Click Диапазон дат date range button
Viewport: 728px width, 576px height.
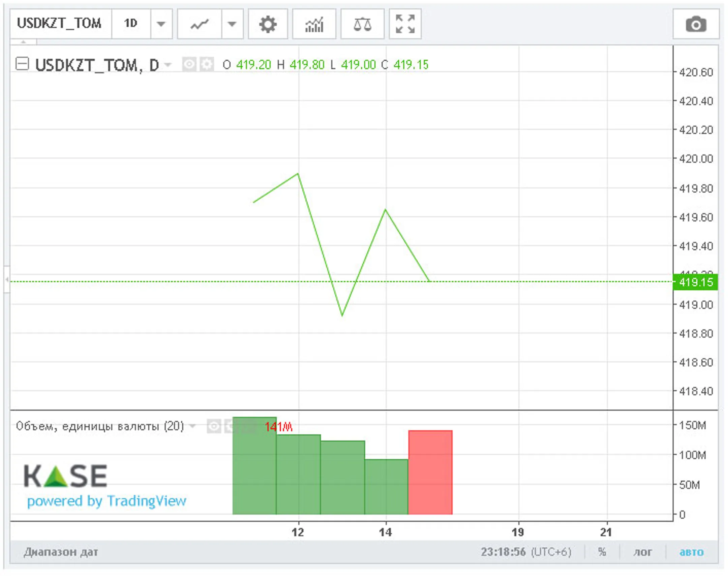(61, 552)
